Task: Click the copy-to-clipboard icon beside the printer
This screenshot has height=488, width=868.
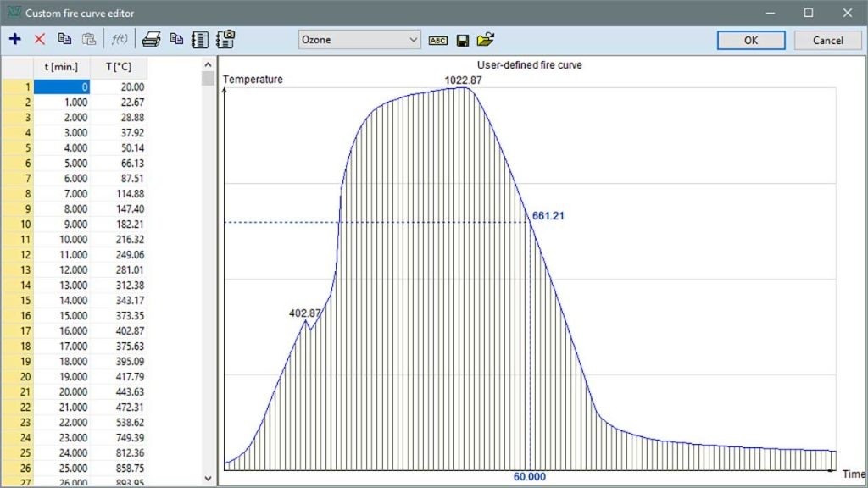Action: [176, 39]
